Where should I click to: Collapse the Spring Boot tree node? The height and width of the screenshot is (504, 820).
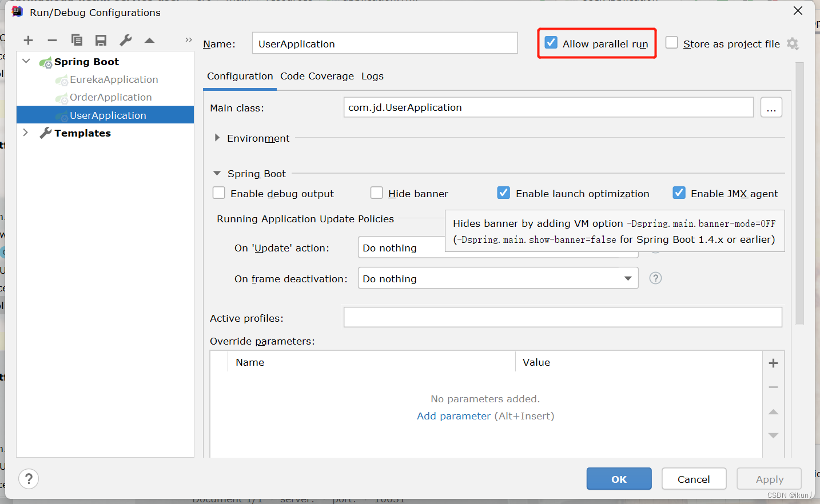(26, 61)
